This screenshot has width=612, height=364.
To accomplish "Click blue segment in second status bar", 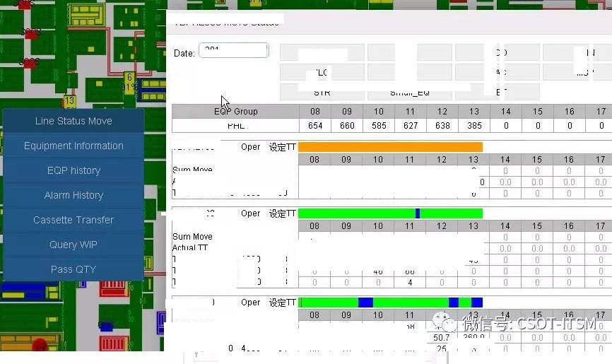I will [418, 213].
